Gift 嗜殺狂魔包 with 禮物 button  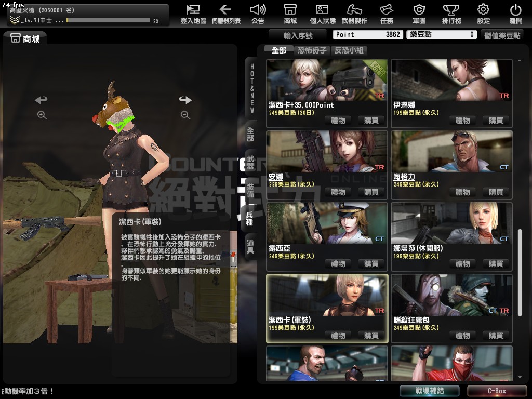pyautogui.click(x=463, y=336)
